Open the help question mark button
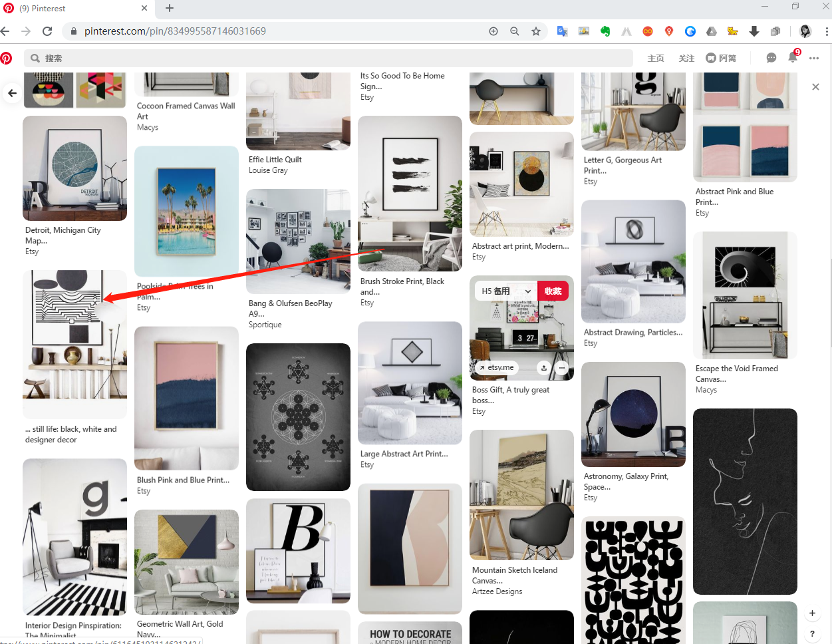Screen dimensions: 832x644 pos(812,634)
